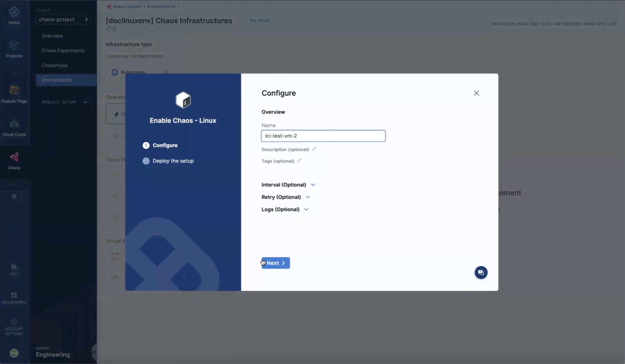This screenshot has height=364, width=625.
Task: Open Feature Flags module
Action: 14,94
